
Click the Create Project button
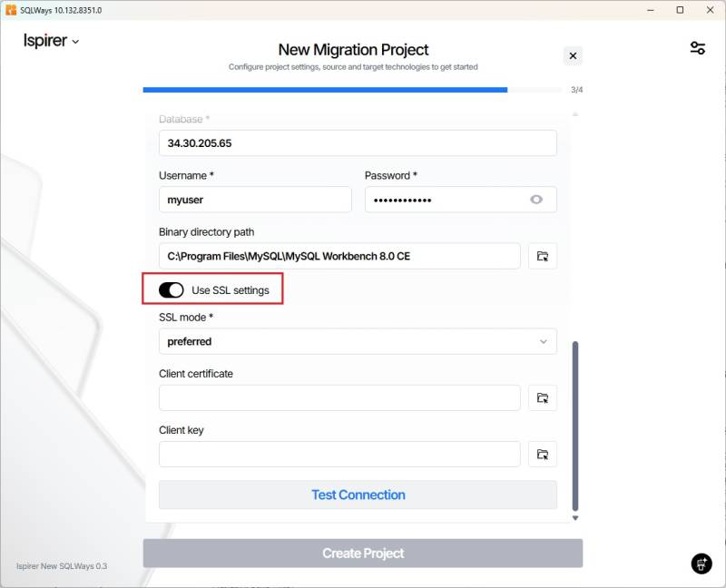(362, 553)
